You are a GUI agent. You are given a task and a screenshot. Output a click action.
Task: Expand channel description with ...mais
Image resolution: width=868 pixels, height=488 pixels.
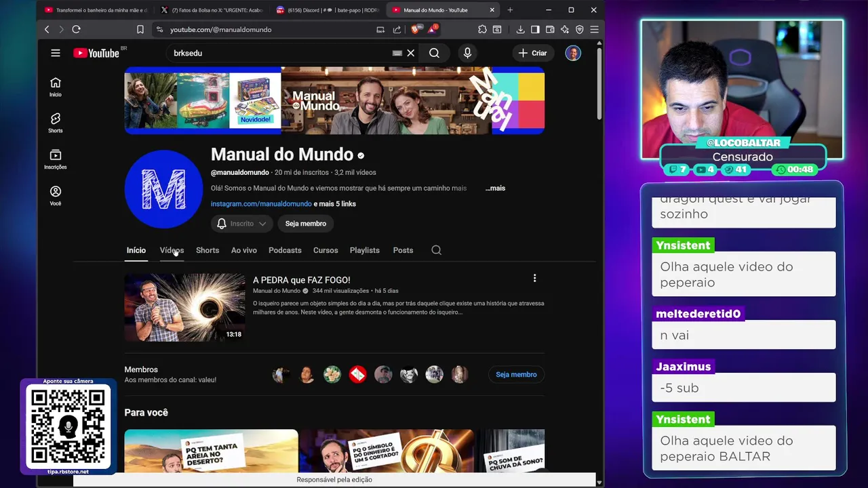[x=495, y=188]
